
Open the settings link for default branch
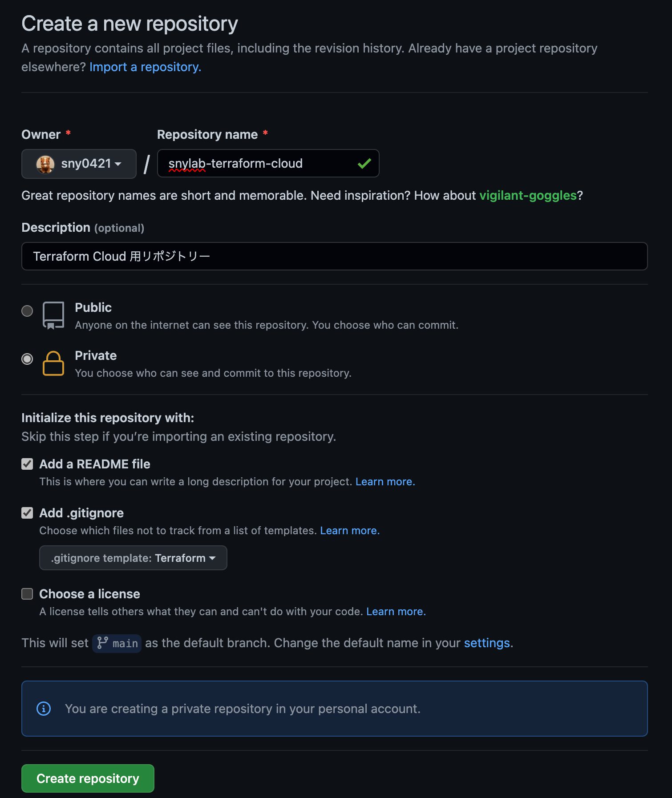click(x=487, y=643)
